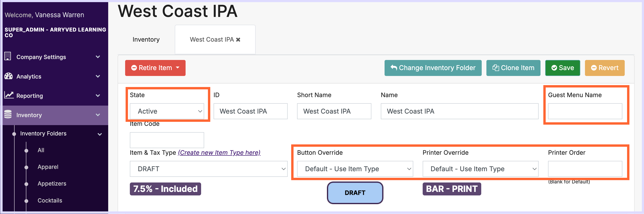Open Analytics in the sidebar
The width and height of the screenshot is (644, 214).
pyautogui.click(x=29, y=76)
